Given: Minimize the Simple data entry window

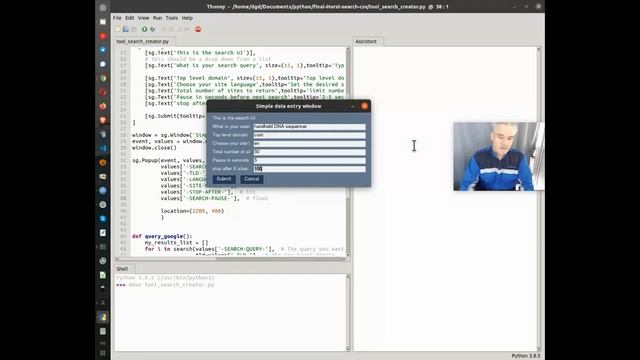Looking at the screenshot, I should point(353,106).
